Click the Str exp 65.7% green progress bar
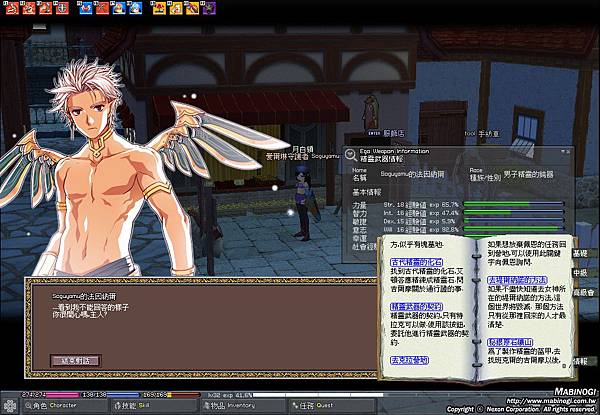600x415 pixels. coord(514,204)
